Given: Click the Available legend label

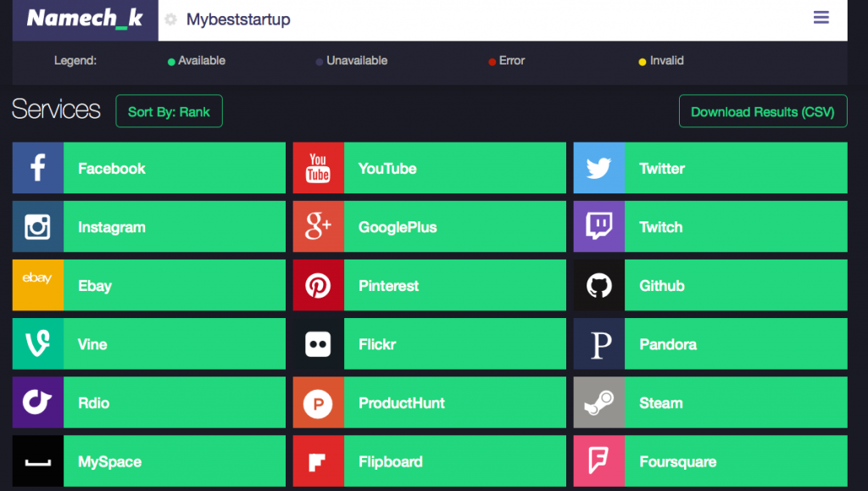Looking at the screenshot, I should (202, 61).
